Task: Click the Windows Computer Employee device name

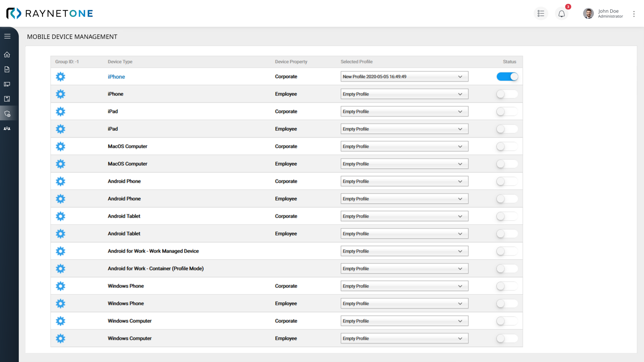Action: point(130,338)
